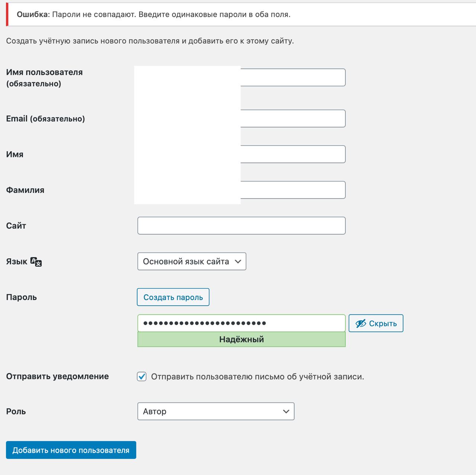
Task: Click the Email input field
Action: click(293, 118)
